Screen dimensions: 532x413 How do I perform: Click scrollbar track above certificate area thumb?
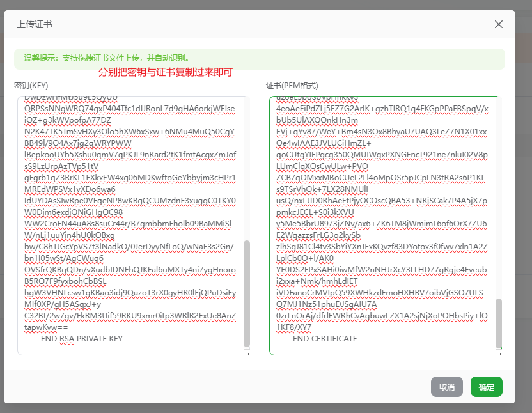[x=499, y=192]
